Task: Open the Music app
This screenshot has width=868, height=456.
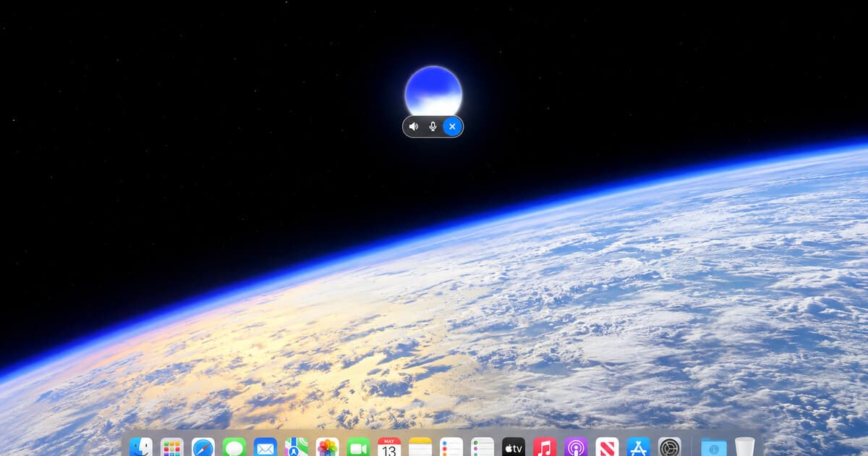Action: [545, 447]
